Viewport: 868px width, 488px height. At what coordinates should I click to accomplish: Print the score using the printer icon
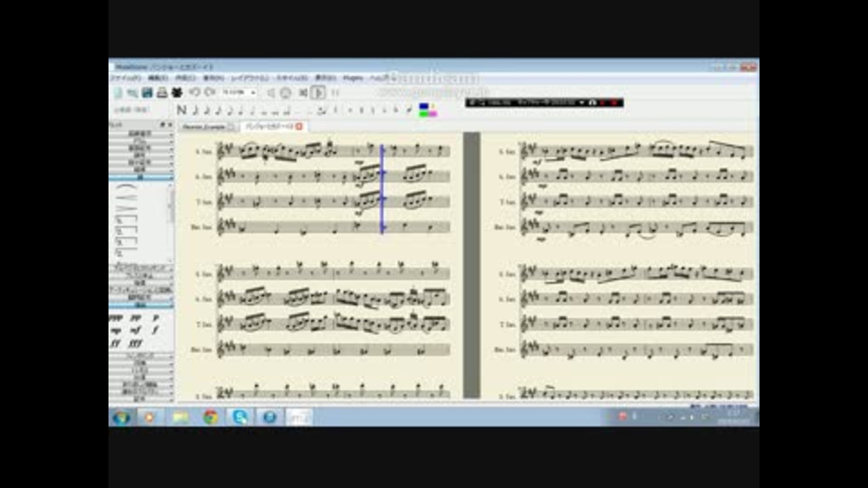click(162, 93)
